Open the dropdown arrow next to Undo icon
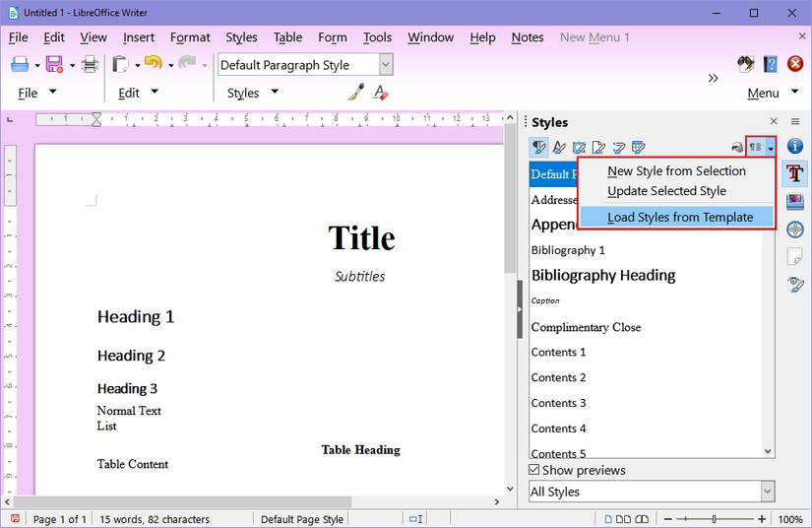 point(170,65)
